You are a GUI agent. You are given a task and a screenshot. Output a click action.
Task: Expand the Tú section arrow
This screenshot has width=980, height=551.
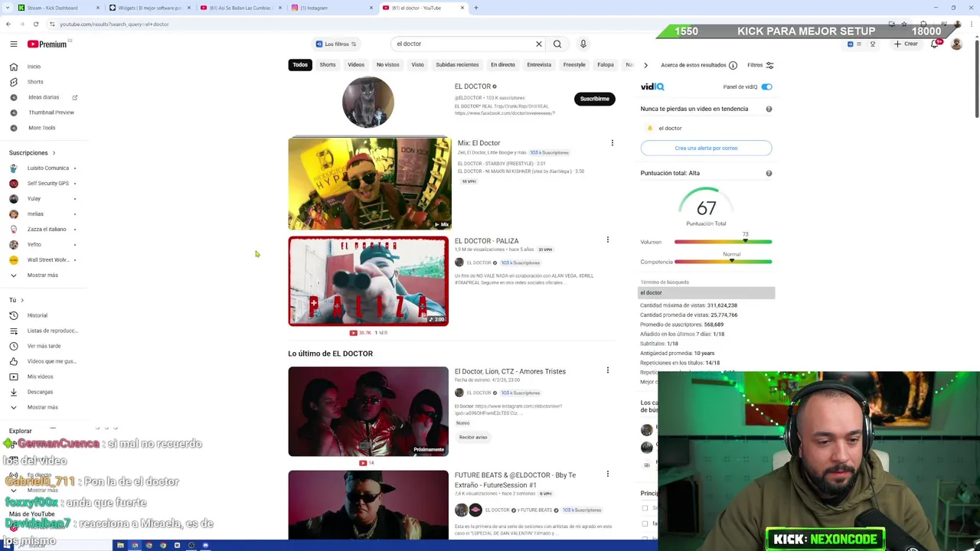click(x=21, y=300)
